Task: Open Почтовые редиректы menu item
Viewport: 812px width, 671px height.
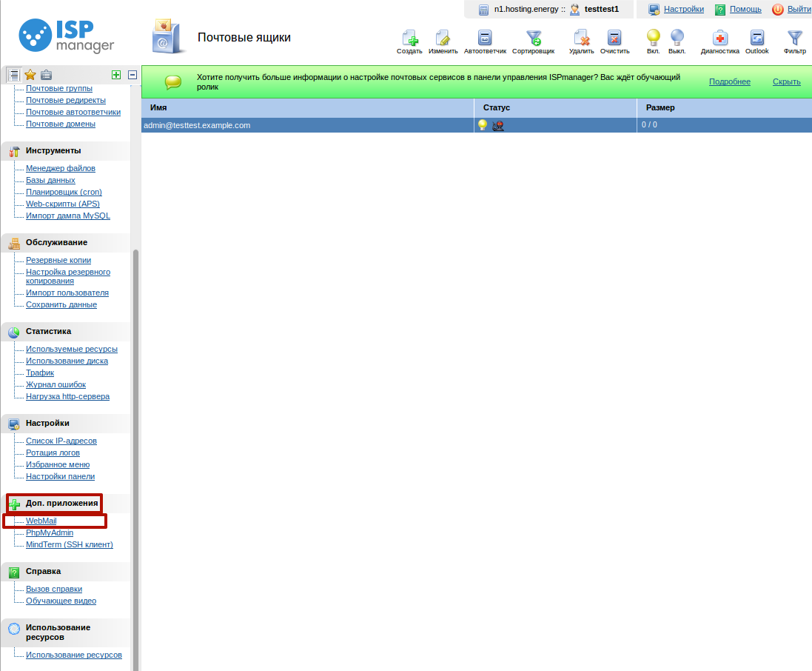Action: click(66, 101)
